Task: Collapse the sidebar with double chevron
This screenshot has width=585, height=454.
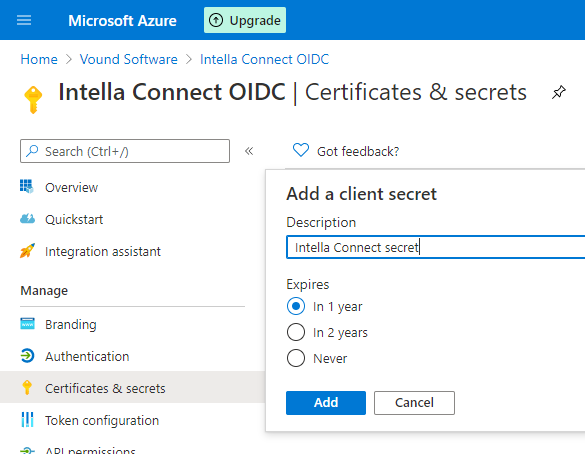Action: click(x=249, y=151)
